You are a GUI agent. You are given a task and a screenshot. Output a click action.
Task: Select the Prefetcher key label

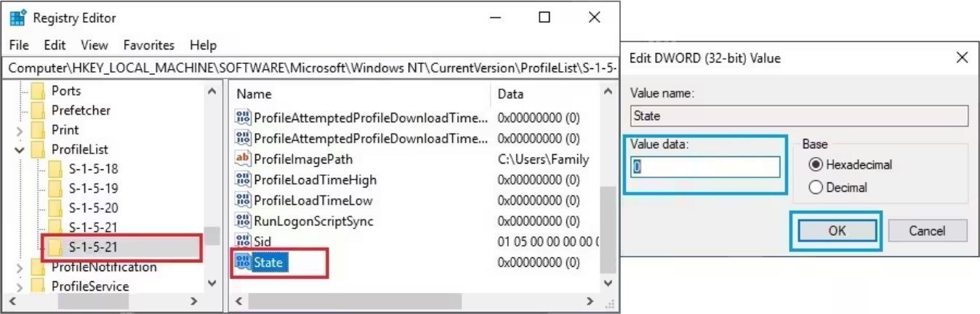pos(81,110)
